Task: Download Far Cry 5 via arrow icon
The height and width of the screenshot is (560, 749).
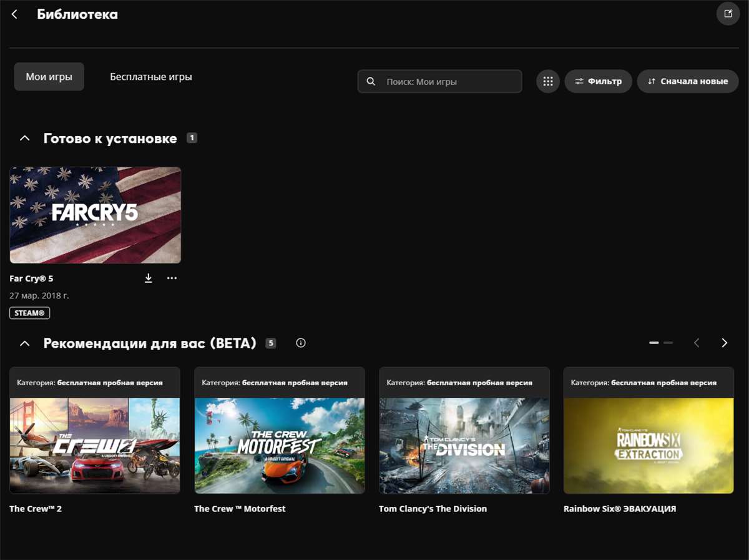Action: (149, 278)
